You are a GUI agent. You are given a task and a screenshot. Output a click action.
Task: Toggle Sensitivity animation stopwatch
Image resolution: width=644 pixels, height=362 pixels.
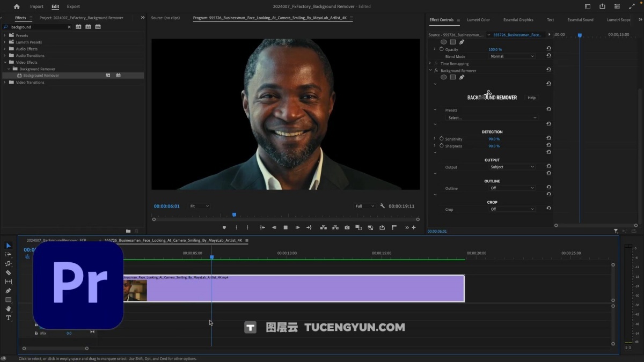click(x=442, y=139)
